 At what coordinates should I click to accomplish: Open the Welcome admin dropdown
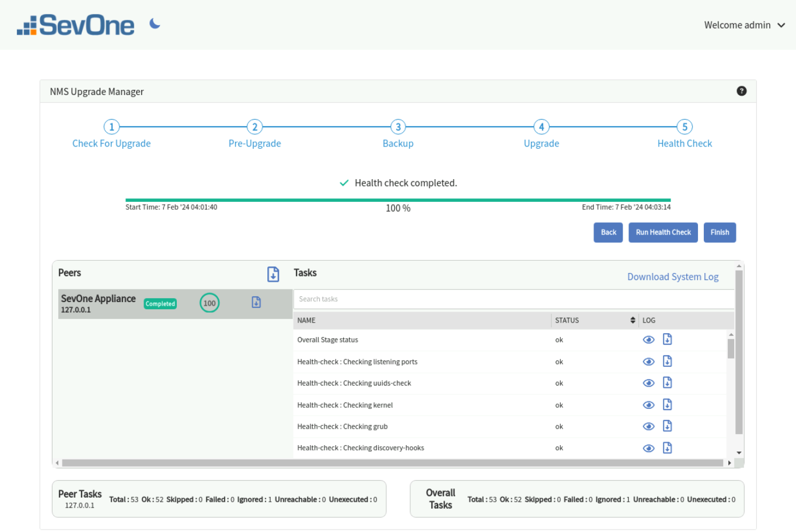tap(745, 25)
